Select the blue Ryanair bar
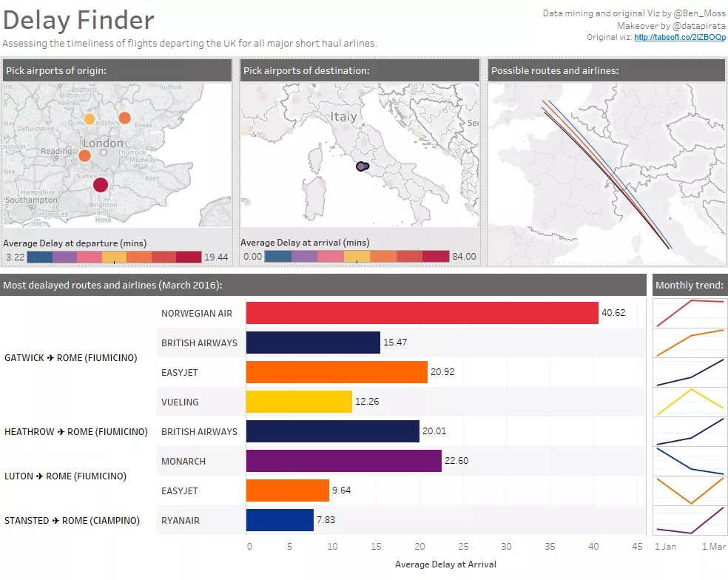Screen dimensions: 728x580 (280, 520)
